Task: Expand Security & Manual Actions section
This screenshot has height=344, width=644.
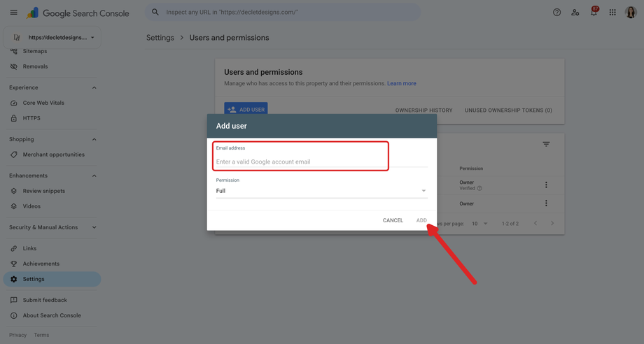Action: point(94,227)
